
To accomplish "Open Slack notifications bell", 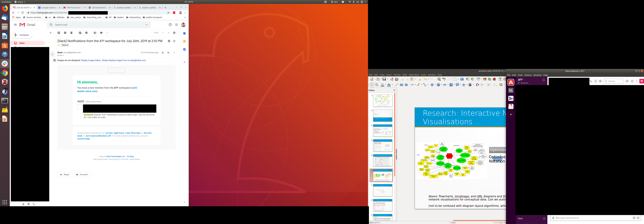I will pyautogui.click(x=544, y=80).
